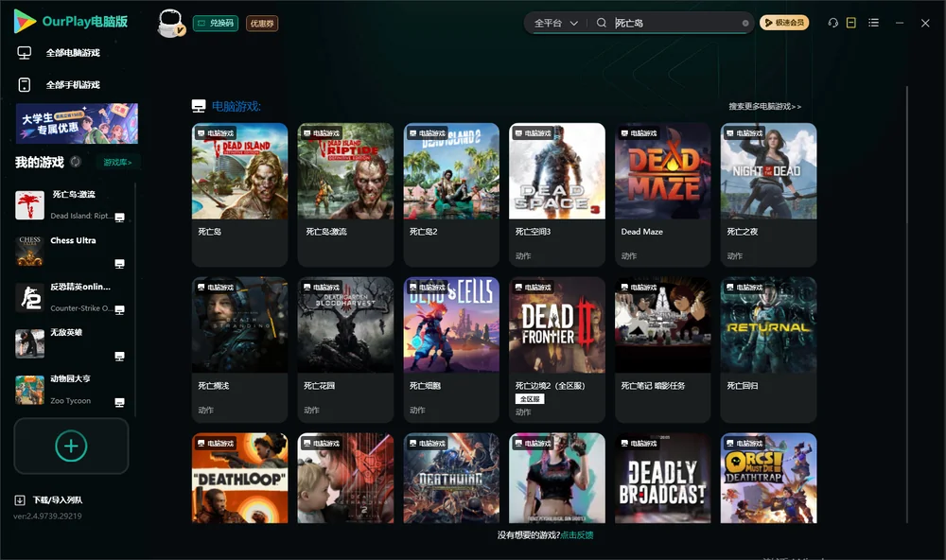Click PC badge on Counter-Strike item
Screen dimensions: 946x560
[119, 309]
